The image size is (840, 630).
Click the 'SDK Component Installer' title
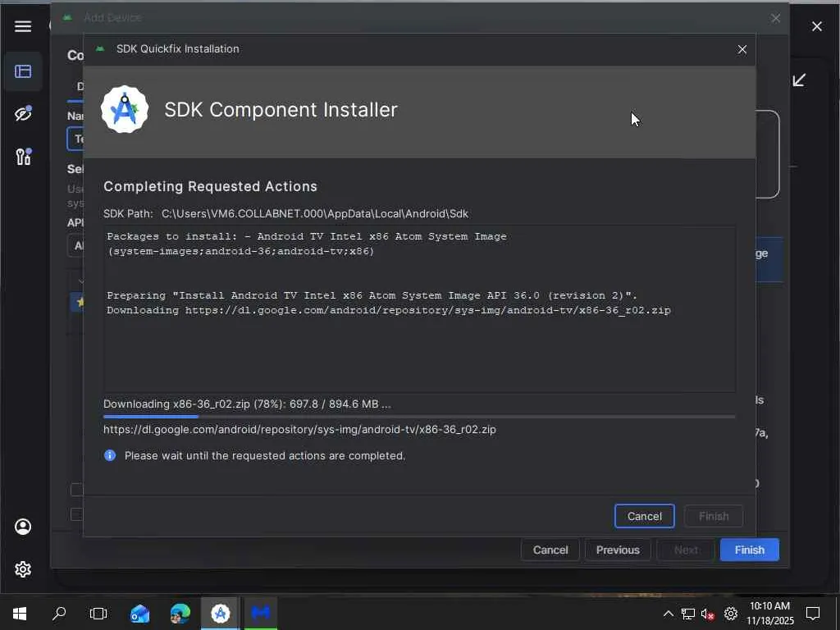[281, 110]
